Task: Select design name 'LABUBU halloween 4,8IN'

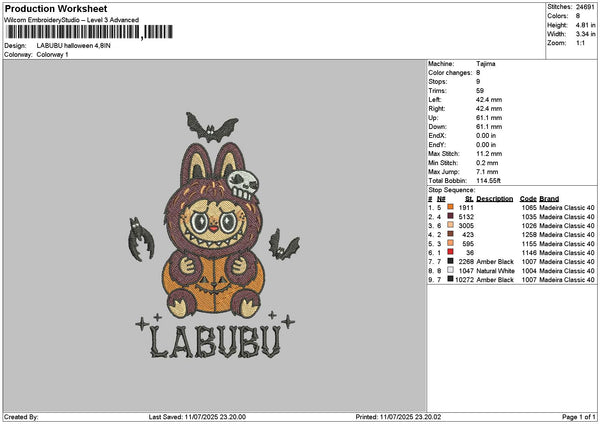Action: pyautogui.click(x=73, y=46)
